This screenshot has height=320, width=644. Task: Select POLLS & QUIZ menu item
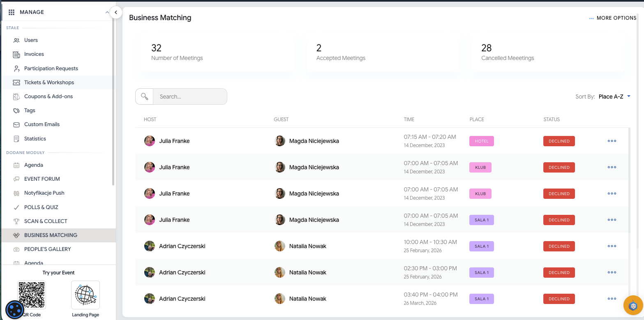[x=41, y=207]
